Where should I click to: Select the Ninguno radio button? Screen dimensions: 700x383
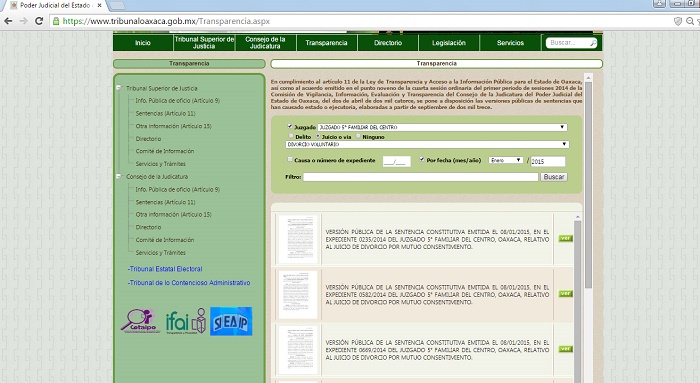pos(358,136)
